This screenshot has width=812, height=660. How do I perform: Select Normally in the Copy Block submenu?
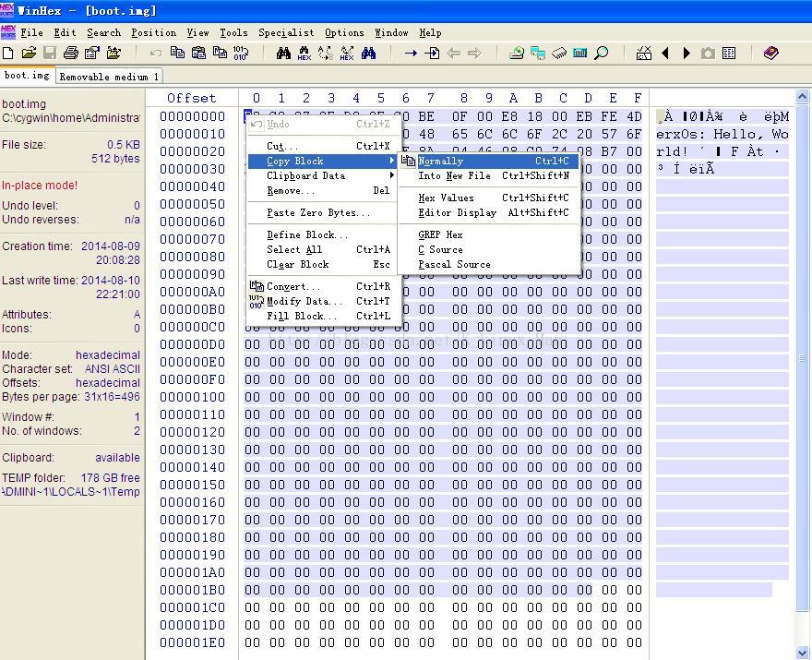489,162
